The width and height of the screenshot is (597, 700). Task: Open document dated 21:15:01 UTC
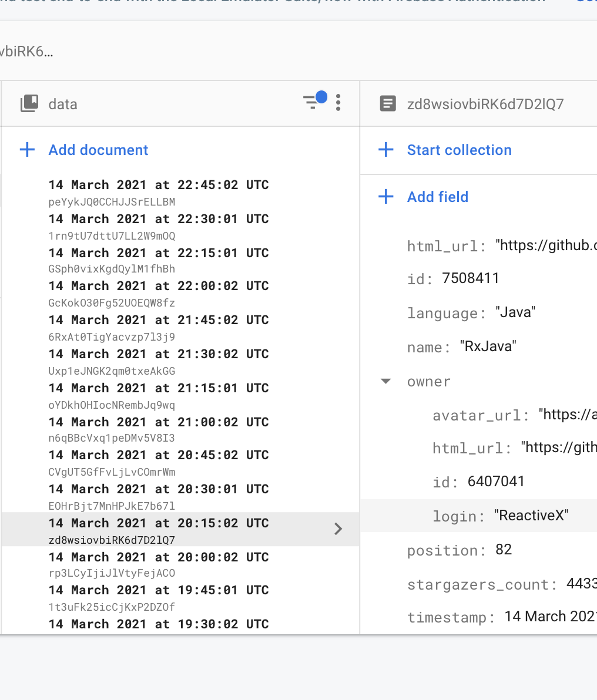(159, 388)
